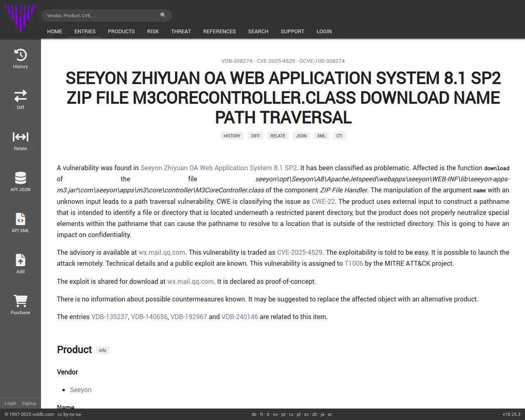The image size is (525, 420).
Task: Open related entry VDB-192967
Action: coord(189,317)
